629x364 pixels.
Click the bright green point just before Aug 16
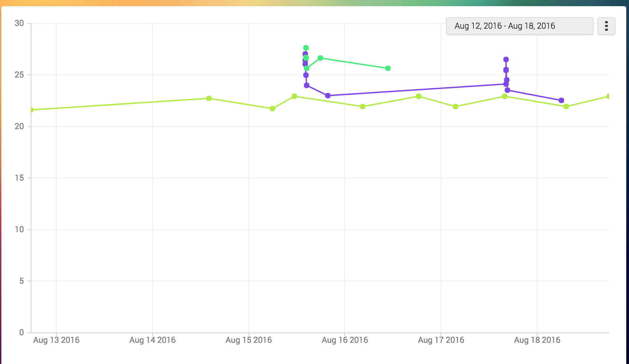(x=320, y=58)
